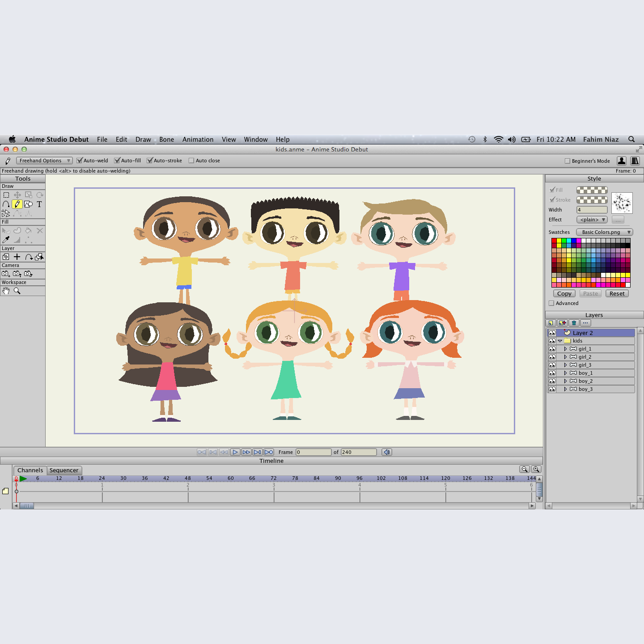Toggle the Auto-fill checkbox
Screen dimensions: 644x644
tap(117, 161)
